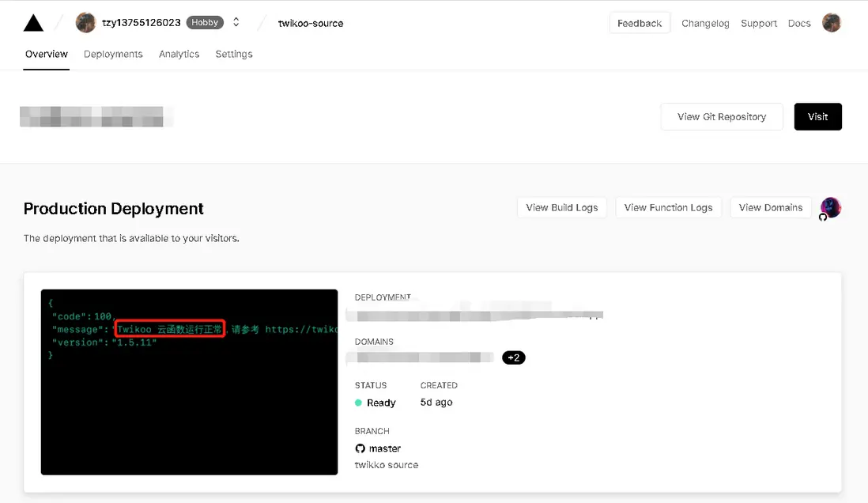Expand the team scope switcher arrows
This screenshot has width=868, height=503.
coord(236,23)
